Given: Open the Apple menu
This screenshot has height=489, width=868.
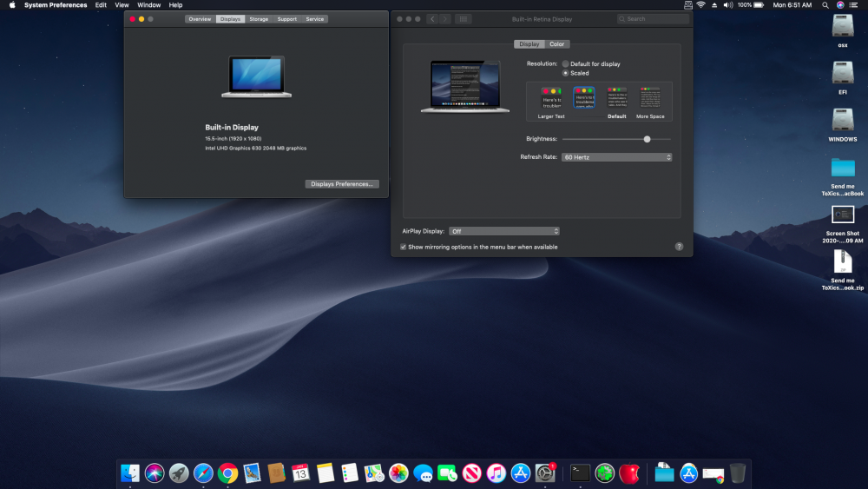Looking at the screenshot, I should tap(12, 5).
